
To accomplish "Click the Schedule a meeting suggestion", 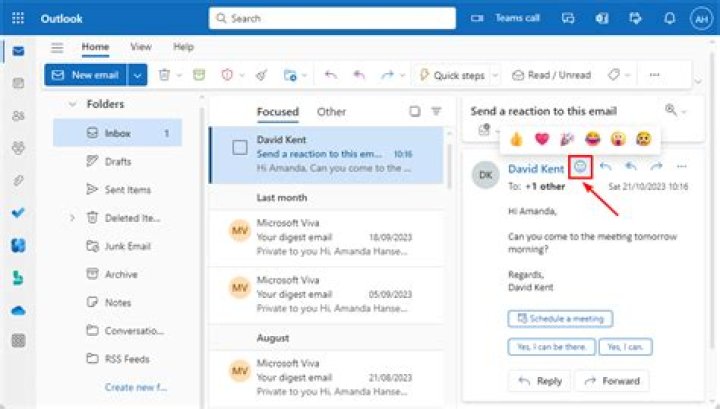I will [560, 319].
